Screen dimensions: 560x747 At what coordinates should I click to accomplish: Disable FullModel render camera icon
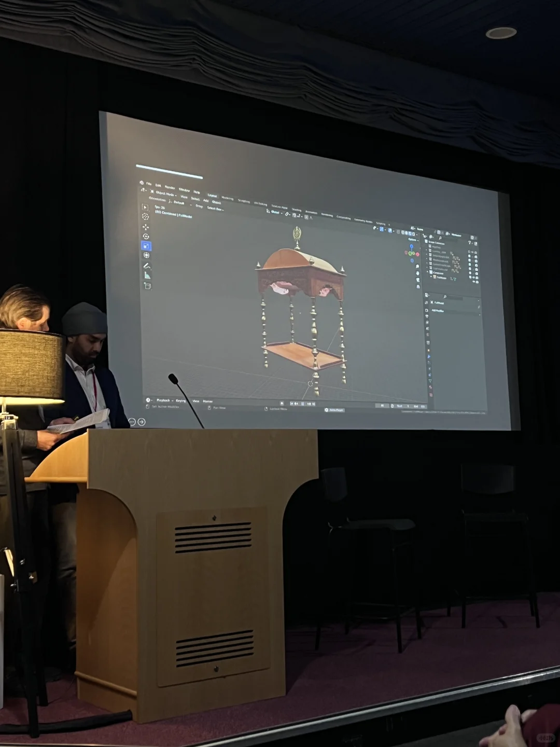[477, 282]
